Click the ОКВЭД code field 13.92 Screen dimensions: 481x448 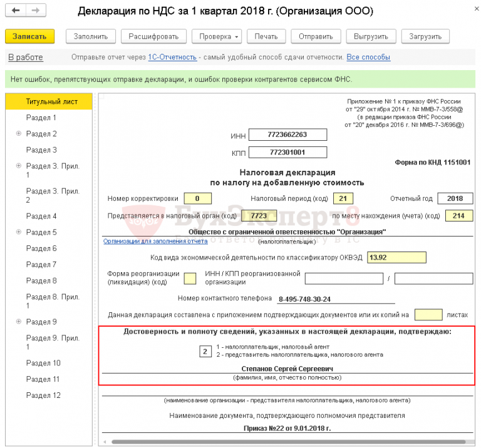coord(396,257)
